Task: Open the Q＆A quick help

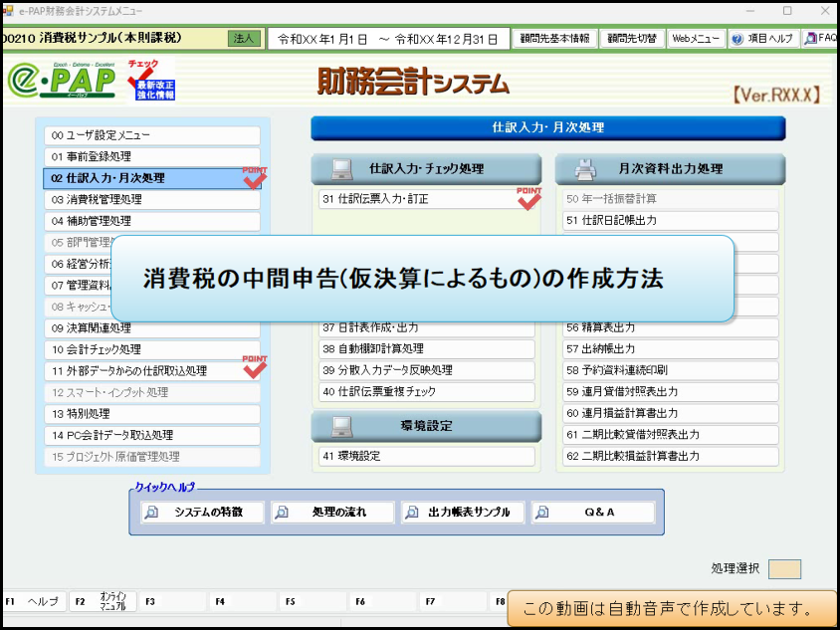Action: coord(592,511)
